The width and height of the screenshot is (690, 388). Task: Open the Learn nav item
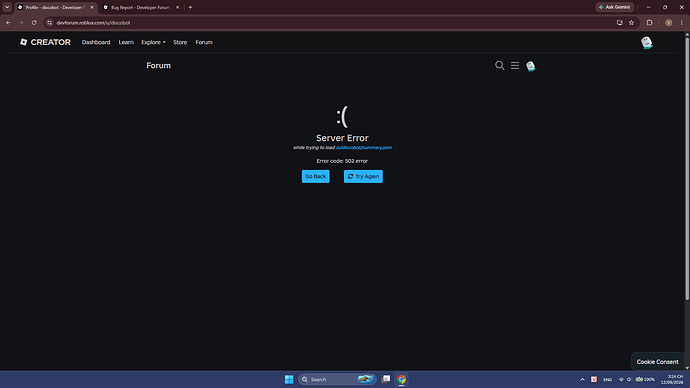click(126, 42)
